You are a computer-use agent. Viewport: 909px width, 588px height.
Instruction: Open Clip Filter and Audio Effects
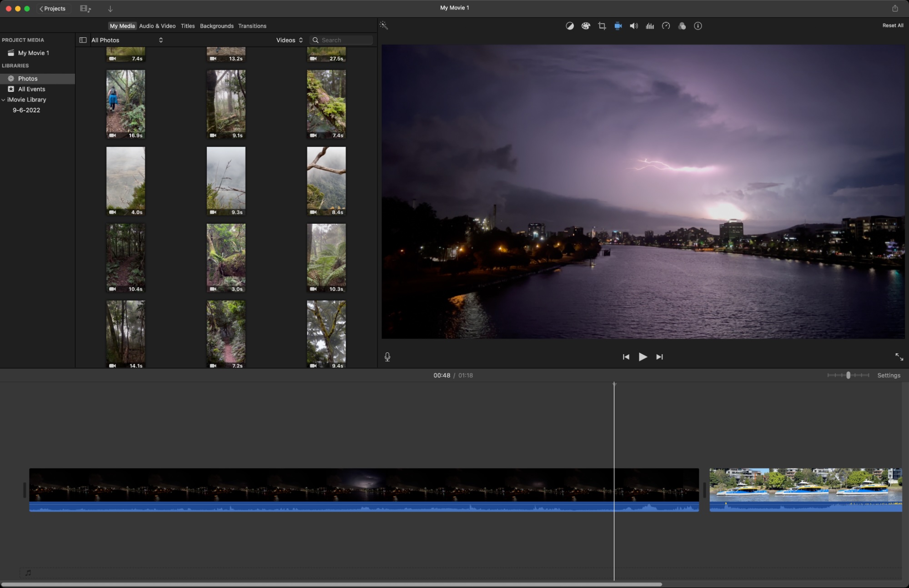pyautogui.click(x=682, y=26)
